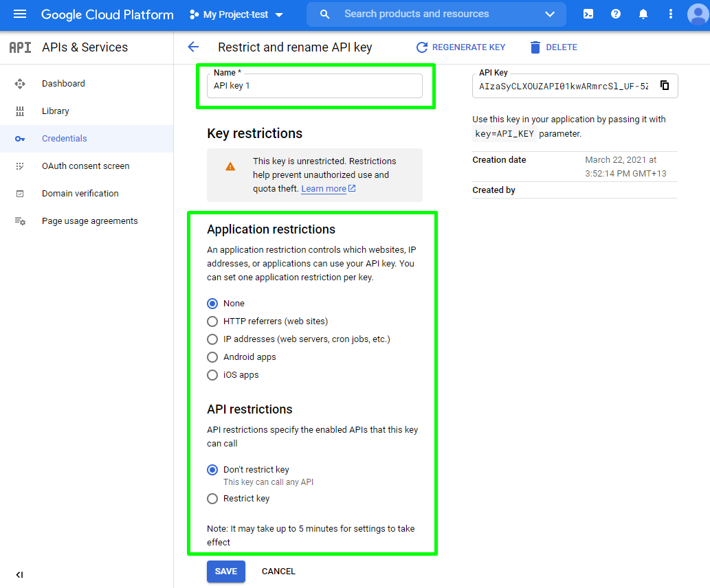Screen dimensions: 710x588
Task: Open Library in the sidebar
Action: coord(55,111)
